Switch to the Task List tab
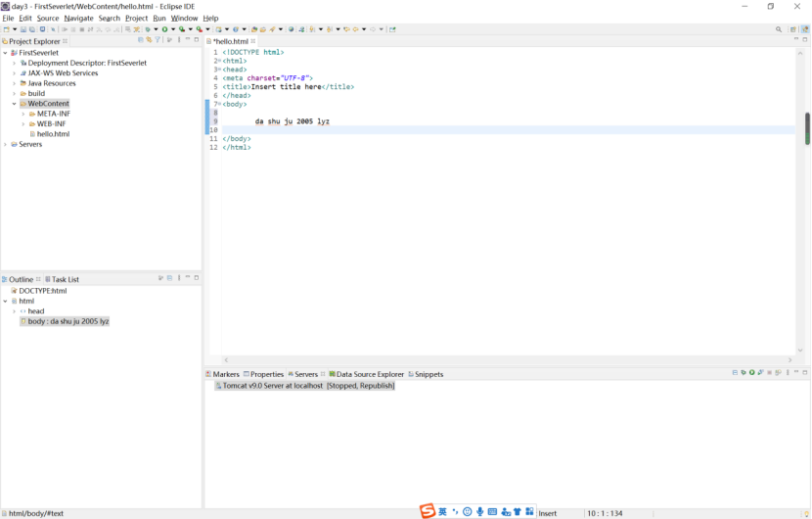Screen dimensions: 812x519 point(63,279)
